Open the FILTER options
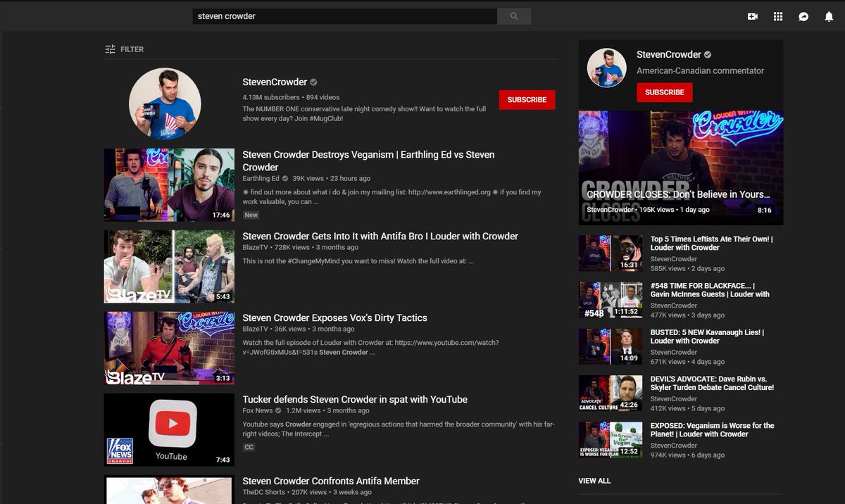The width and height of the screenshot is (845, 504). coord(125,49)
